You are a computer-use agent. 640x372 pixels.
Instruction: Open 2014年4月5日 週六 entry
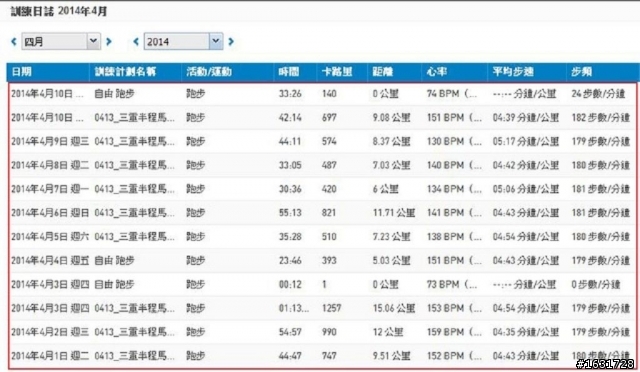pyautogui.click(x=50, y=236)
